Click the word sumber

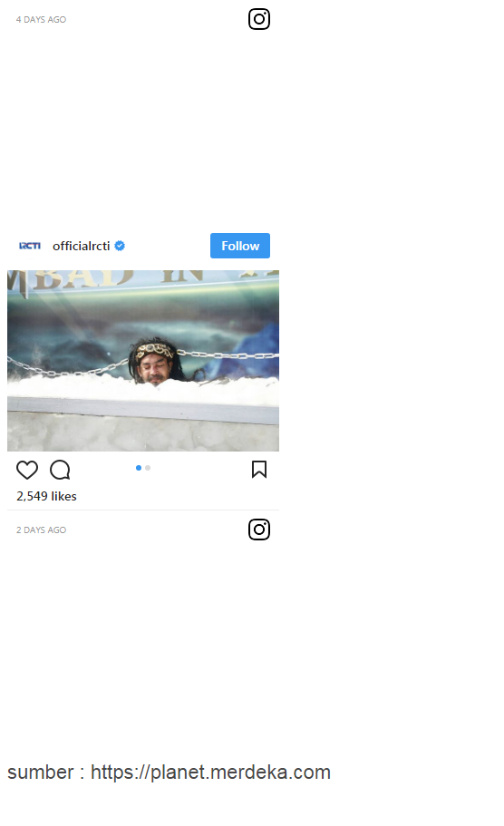(40, 773)
